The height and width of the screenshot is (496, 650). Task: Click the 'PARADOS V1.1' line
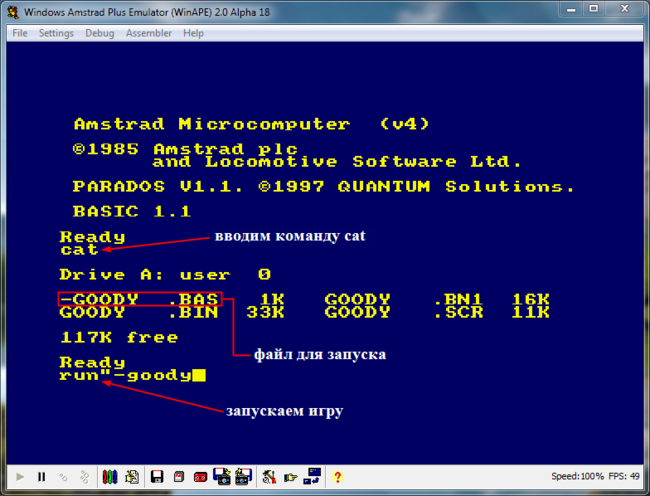coord(324,186)
